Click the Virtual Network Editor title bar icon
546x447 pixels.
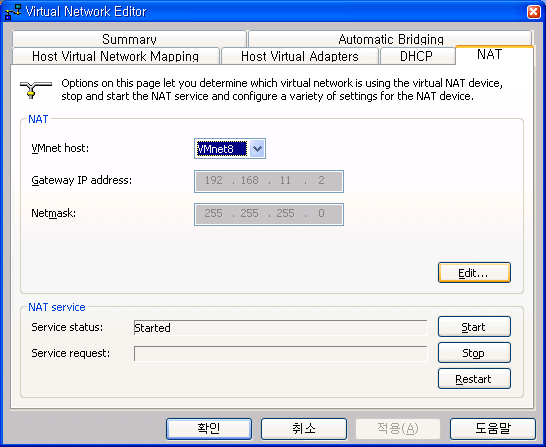pyautogui.click(x=13, y=11)
